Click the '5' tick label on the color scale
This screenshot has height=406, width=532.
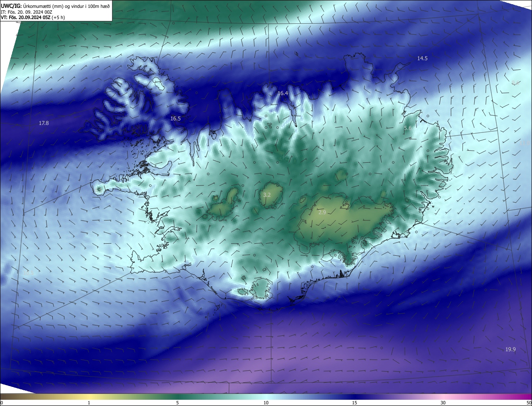(177, 403)
